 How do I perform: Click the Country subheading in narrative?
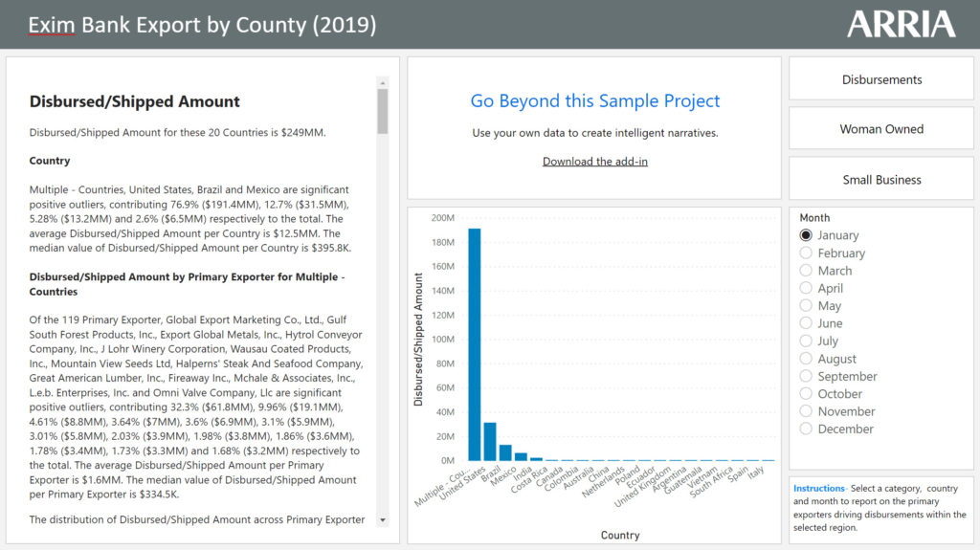pos(50,161)
